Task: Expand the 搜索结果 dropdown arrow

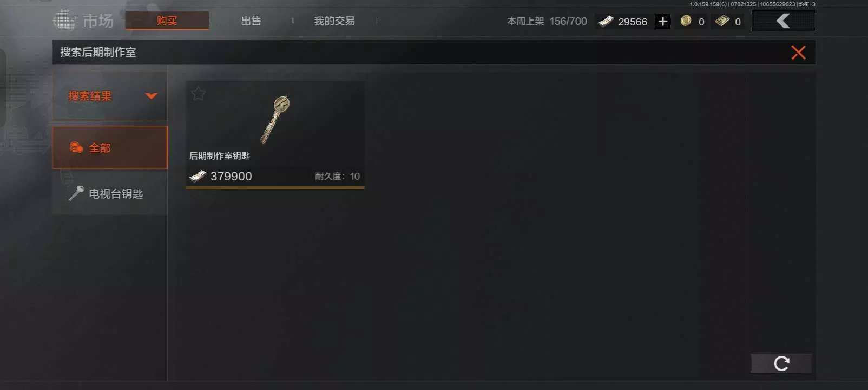Action: (152, 96)
